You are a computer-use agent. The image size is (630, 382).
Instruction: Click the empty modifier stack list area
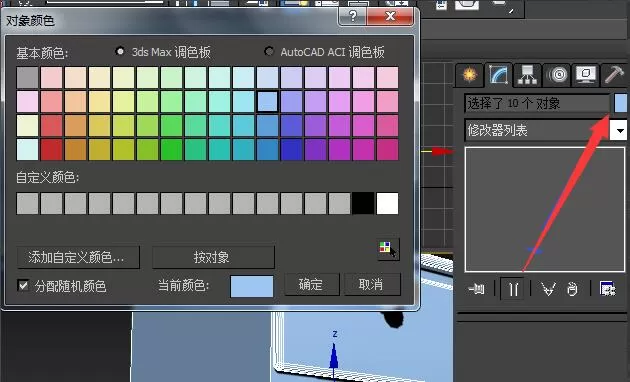545,209
